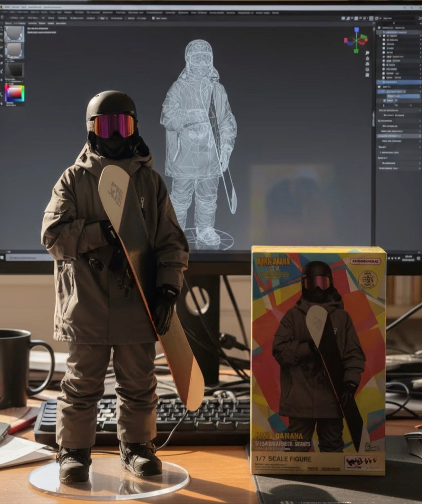Select the second sphere material preview thumbnail
The width and height of the screenshot is (422, 504).
[x=14, y=51]
